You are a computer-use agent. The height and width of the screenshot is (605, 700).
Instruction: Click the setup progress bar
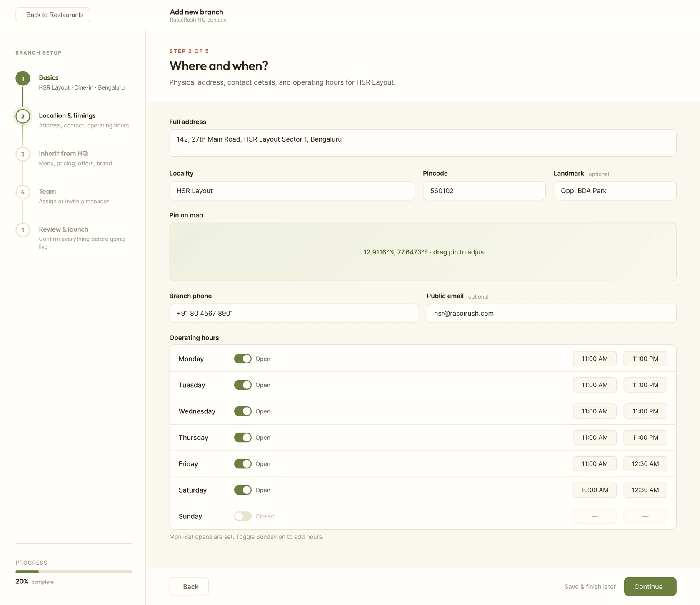click(x=74, y=572)
